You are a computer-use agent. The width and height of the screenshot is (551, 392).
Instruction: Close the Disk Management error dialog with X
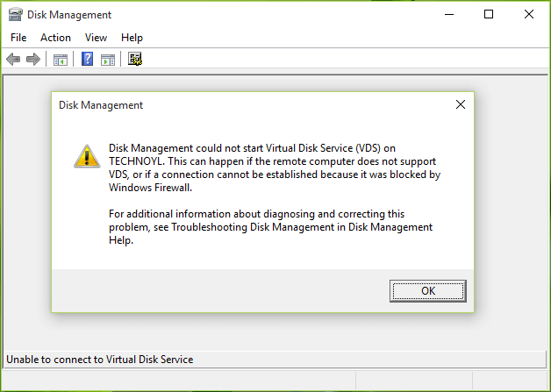(x=460, y=105)
